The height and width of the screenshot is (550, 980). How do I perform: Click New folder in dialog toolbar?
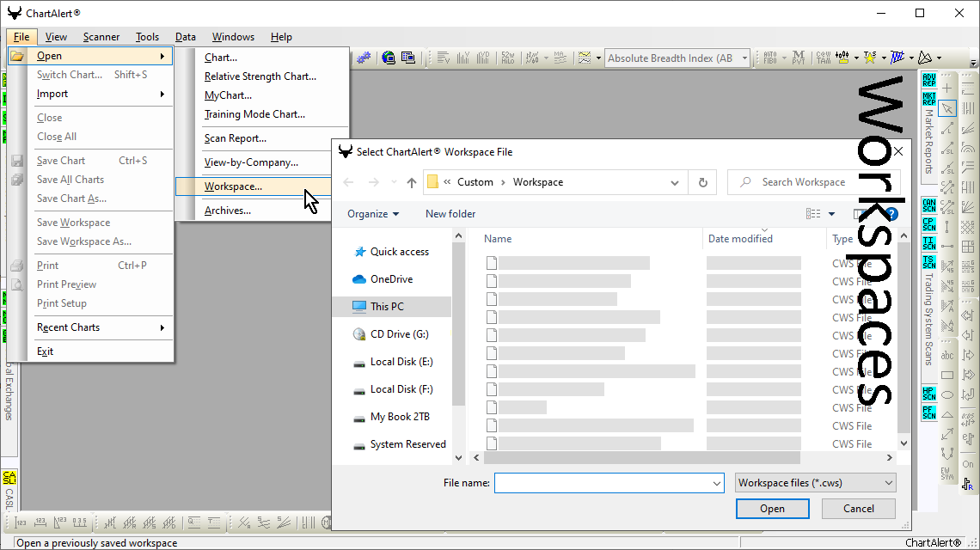(450, 214)
